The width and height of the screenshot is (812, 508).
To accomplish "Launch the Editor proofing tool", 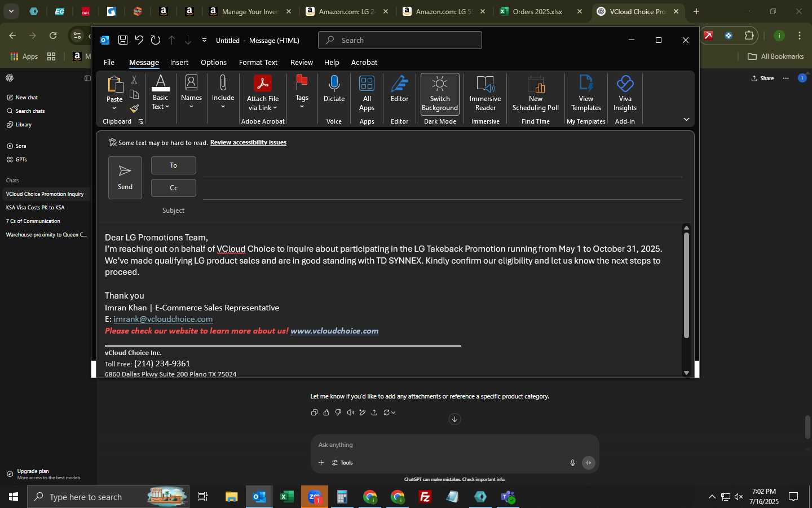I will point(399,89).
